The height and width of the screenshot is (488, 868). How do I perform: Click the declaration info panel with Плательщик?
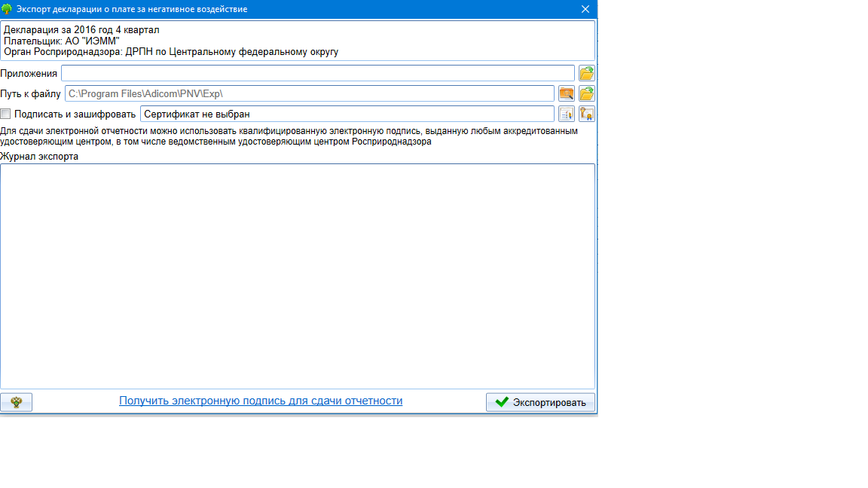click(x=298, y=41)
